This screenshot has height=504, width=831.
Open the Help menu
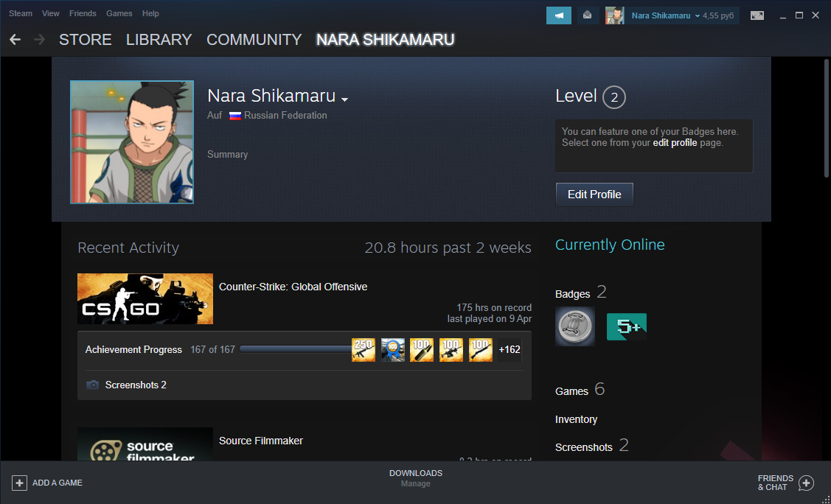tap(150, 13)
